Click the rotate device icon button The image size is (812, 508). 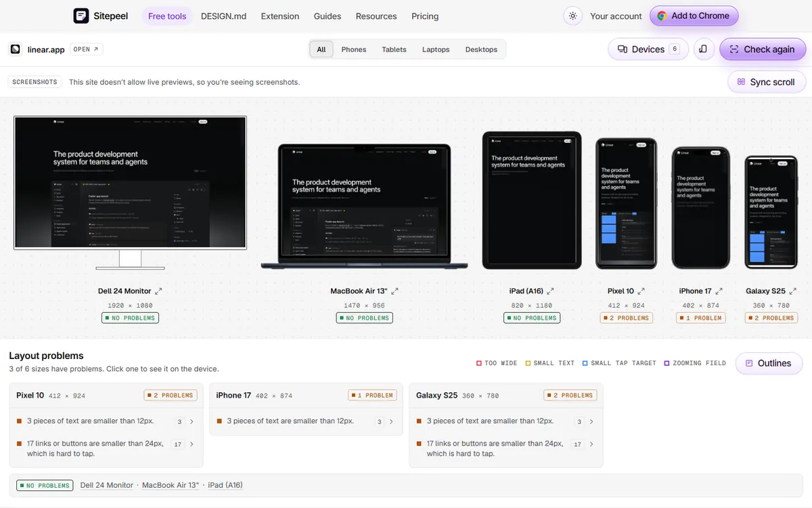point(704,49)
